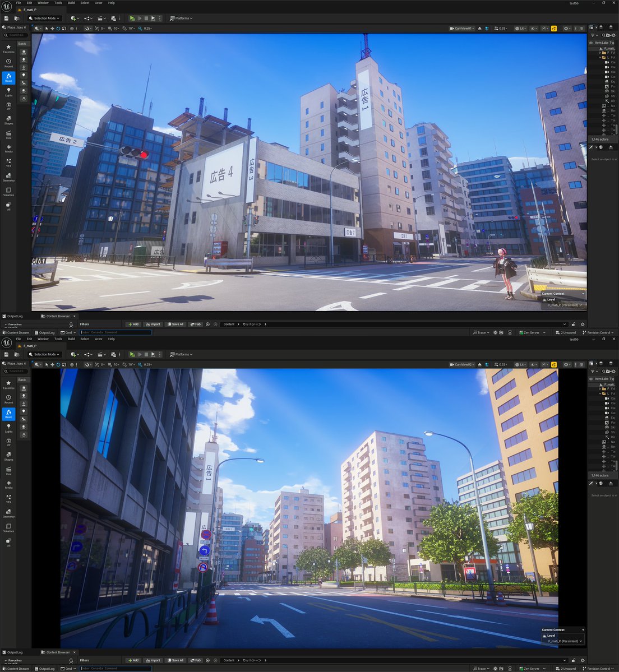
Task: Click Content Browser settings gear, top window
Action: [x=583, y=325]
